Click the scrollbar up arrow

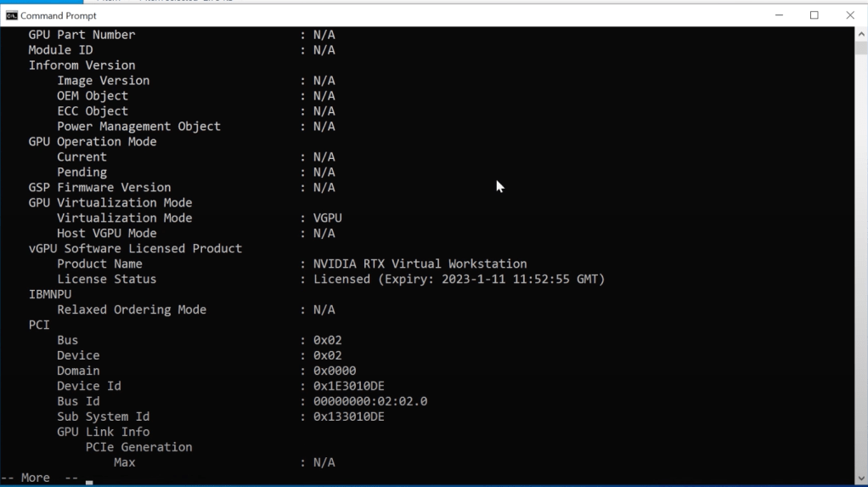(860, 33)
